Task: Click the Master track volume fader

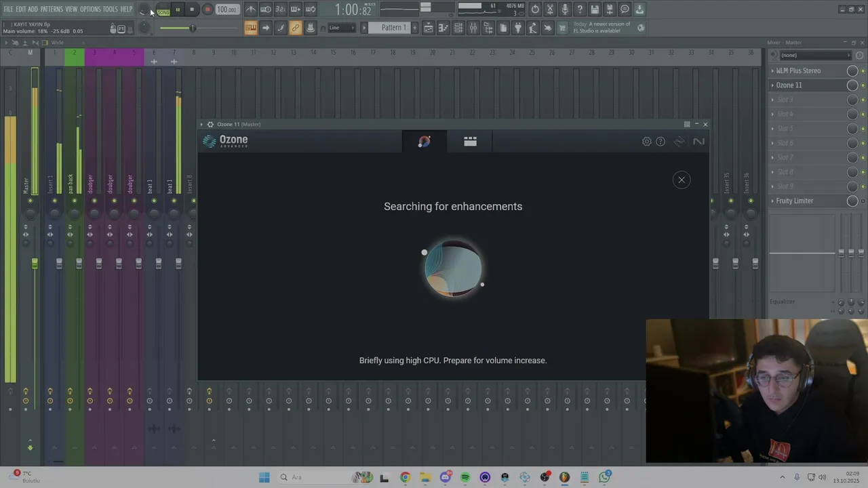Action: [x=35, y=263]
